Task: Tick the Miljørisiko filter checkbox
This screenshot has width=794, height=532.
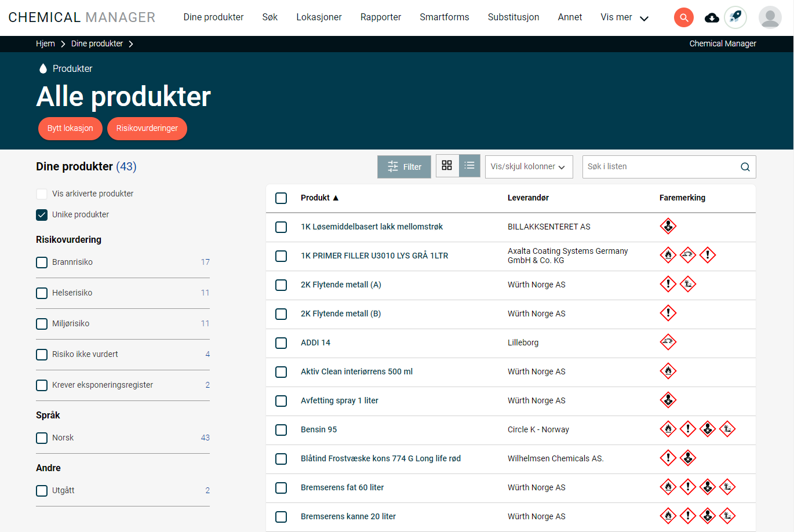Action: pos(42,324)
